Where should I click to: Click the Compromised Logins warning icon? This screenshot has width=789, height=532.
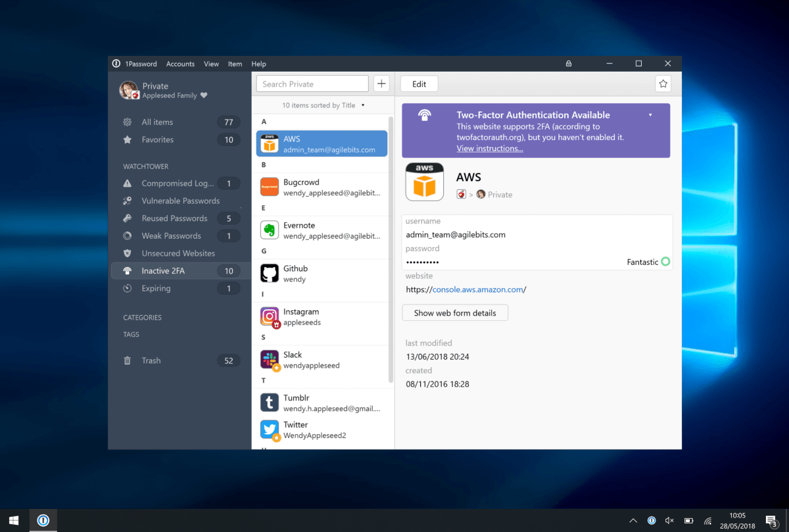[128, 183]
